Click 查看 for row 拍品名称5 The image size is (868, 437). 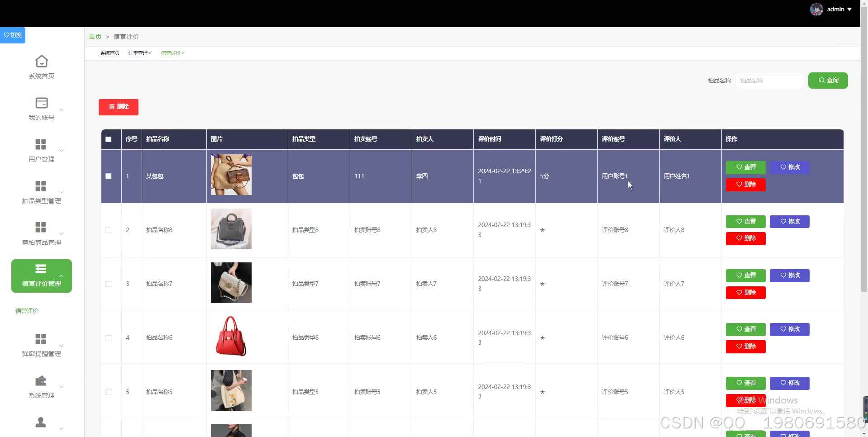pyautogui.click(x=745, y=383)
